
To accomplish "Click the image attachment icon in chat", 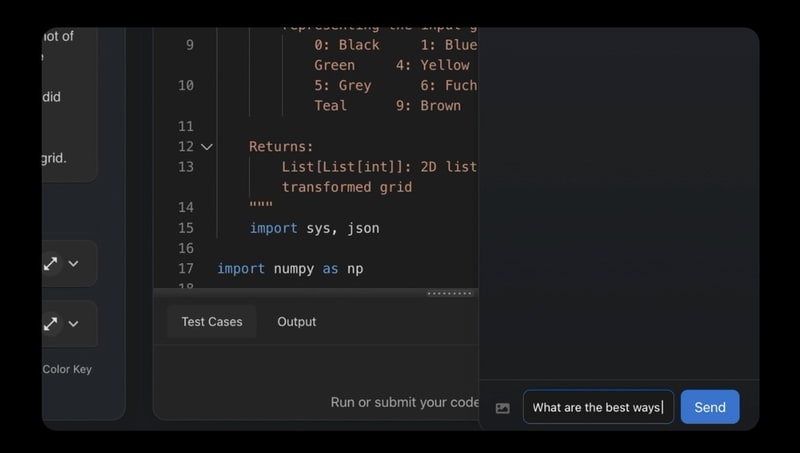I will 502,408.
